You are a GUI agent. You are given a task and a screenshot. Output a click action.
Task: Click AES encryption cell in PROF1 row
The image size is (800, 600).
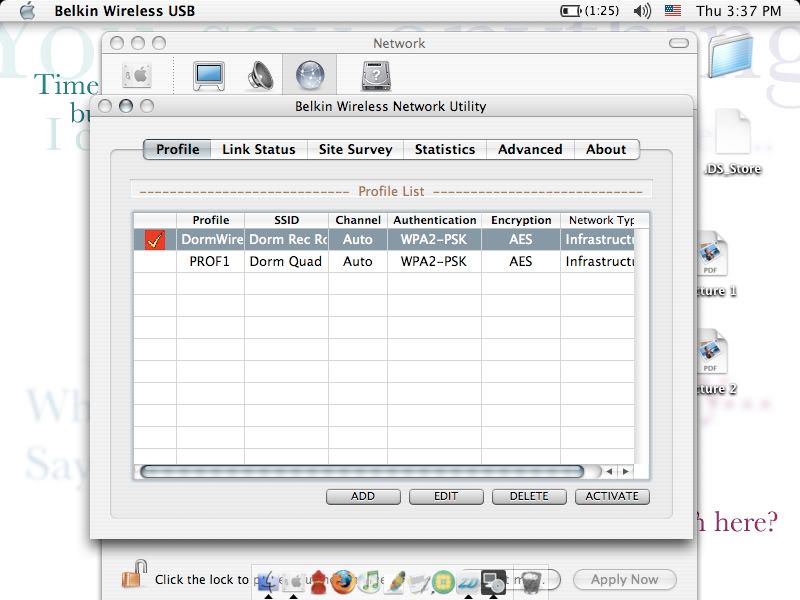[x=521, y=261]
